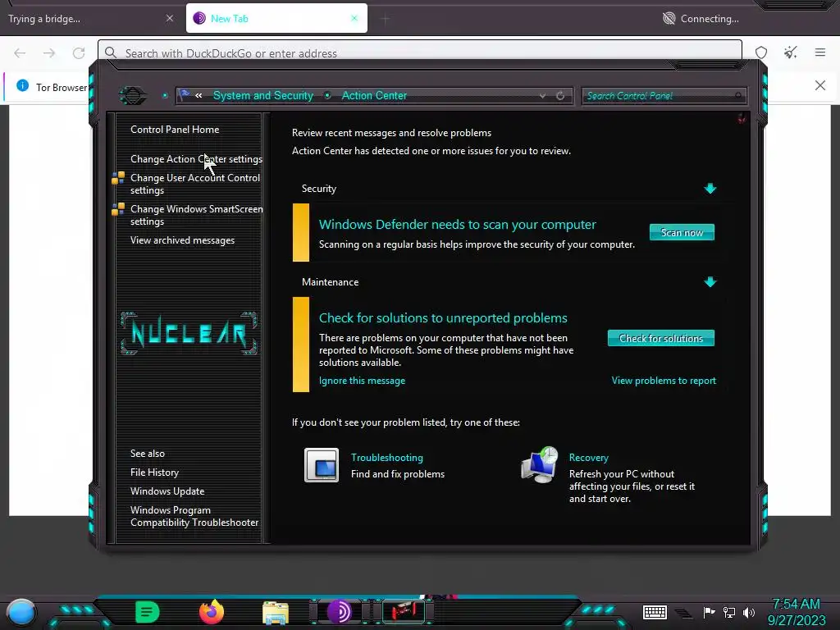Viewport: 840px width, 630px height.
Task: Click the info icon in Tor notification bar
Action: point(22,85)
